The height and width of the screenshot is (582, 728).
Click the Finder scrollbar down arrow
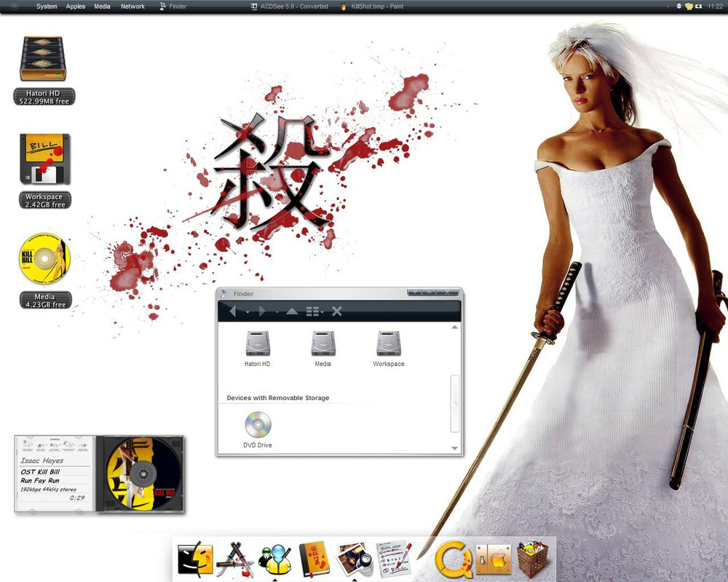point(454,448)
